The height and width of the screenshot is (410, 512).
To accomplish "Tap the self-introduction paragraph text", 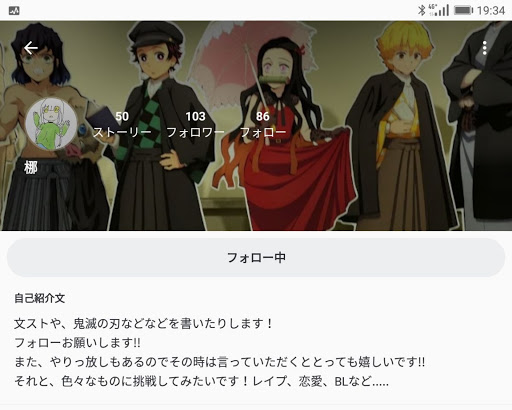I will click(220, 352).
